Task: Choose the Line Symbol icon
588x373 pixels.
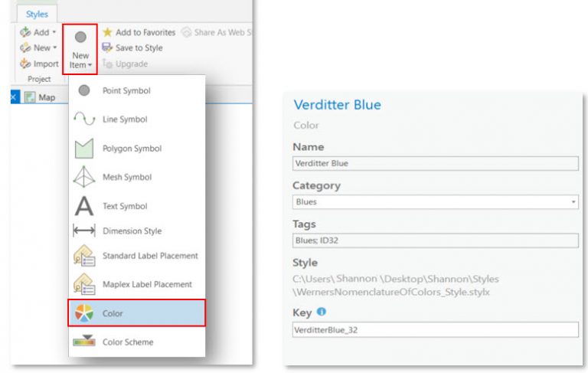Action: point(84,119)
